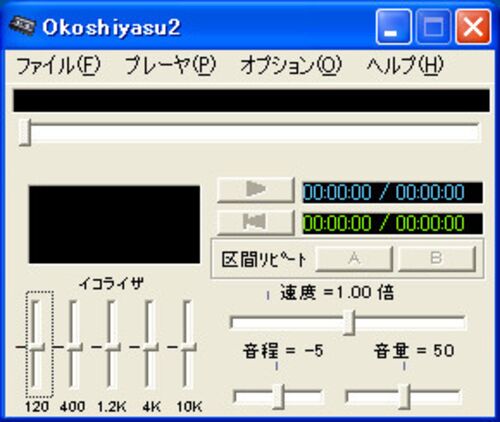The width and height of the screenshot is (500, 422).
Task: Open the プレーヤ(P) menu
Action: [x=170, y=65]
